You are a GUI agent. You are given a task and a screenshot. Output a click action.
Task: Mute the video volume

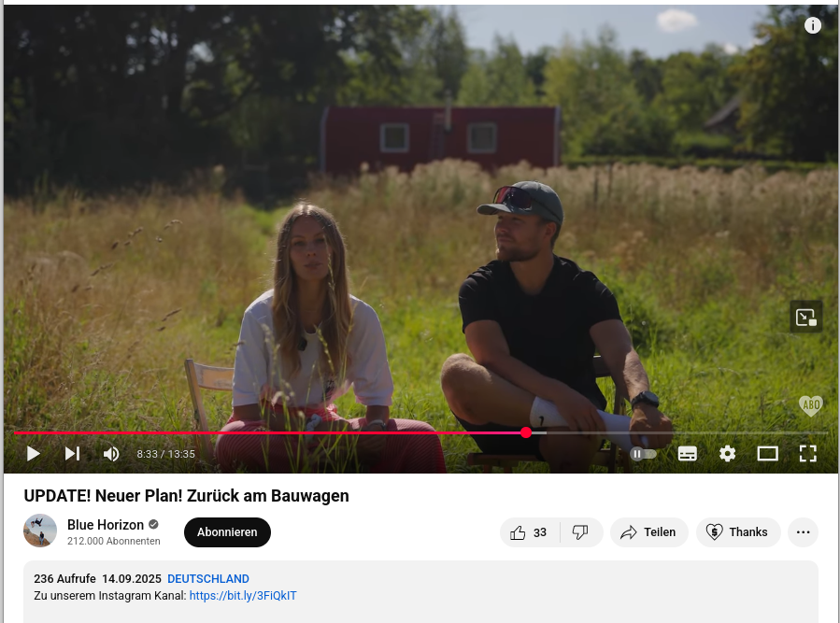tap(111, 454)
